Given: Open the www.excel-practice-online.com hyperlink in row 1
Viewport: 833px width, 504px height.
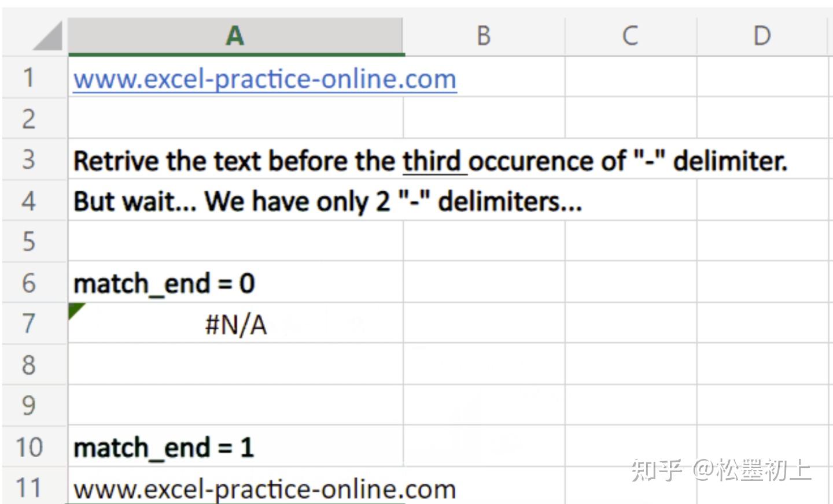Looking at the screenshot, I should [263, 79].
